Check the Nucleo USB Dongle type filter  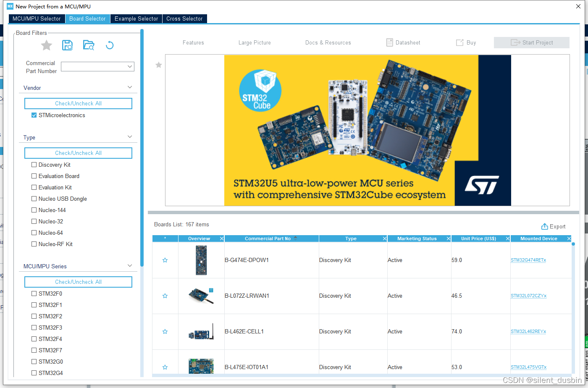tap(34, 199)
